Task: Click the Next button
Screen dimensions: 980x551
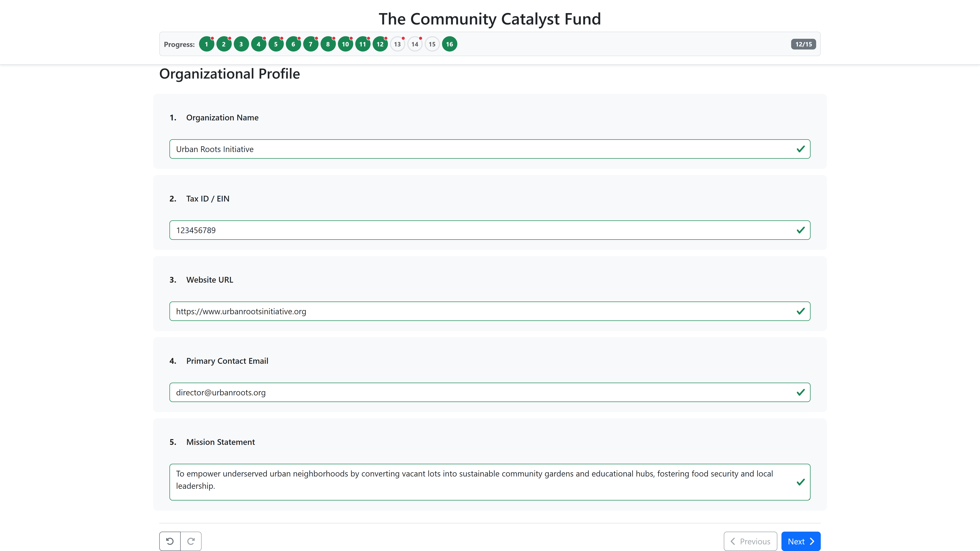Action: 801,541
